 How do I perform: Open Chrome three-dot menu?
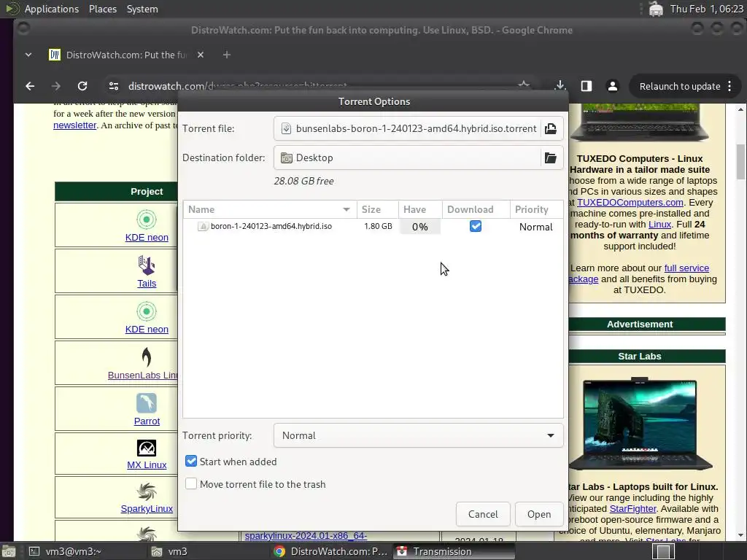pos(729,86)
